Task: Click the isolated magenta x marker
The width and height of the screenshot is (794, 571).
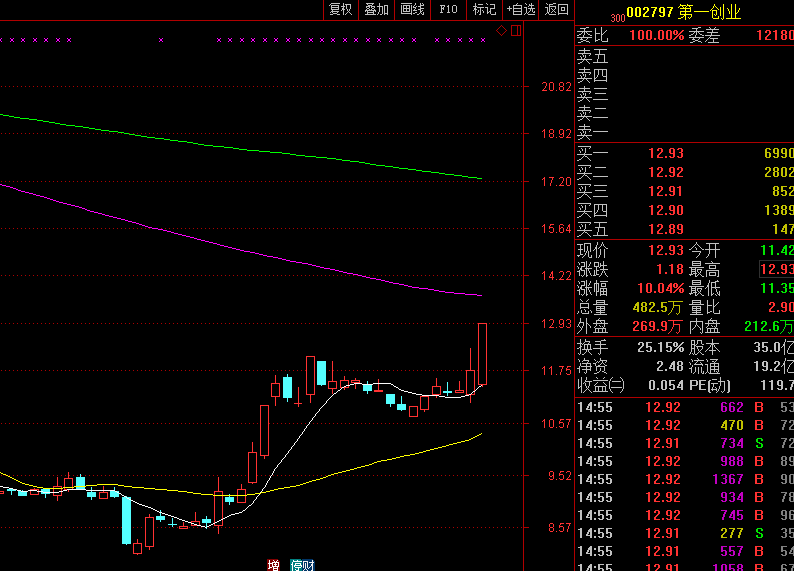Action: click(x=161, y=40)
